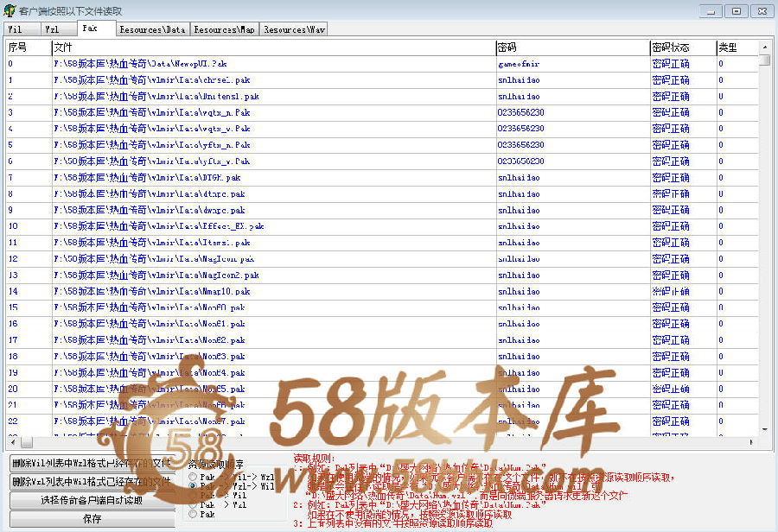
Task: Open the Resources\Map tab
Action: [224, 29]
